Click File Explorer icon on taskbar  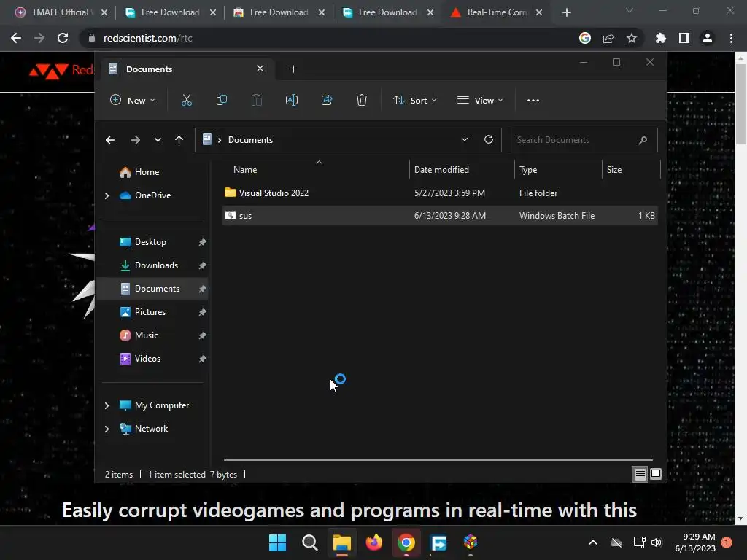click(x=341, y=542)
